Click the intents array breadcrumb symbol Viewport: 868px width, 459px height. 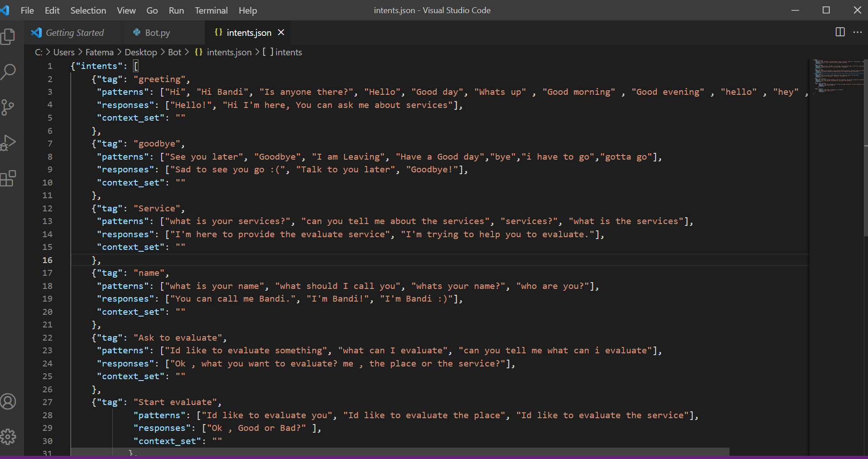pos(282,52)
